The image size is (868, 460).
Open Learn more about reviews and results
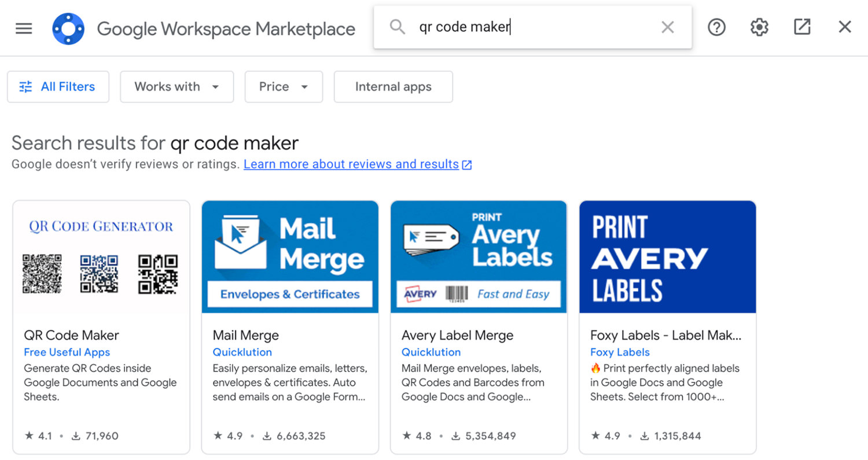pos(351,164)
